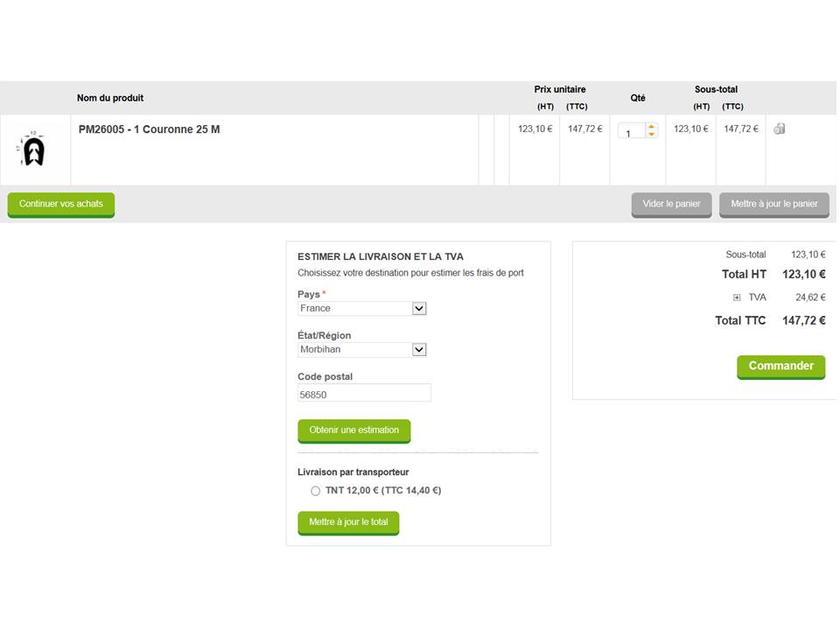840x630 pixels.
Task: Click the PM26005 product thumbnail image
Action: click(33, 150)
